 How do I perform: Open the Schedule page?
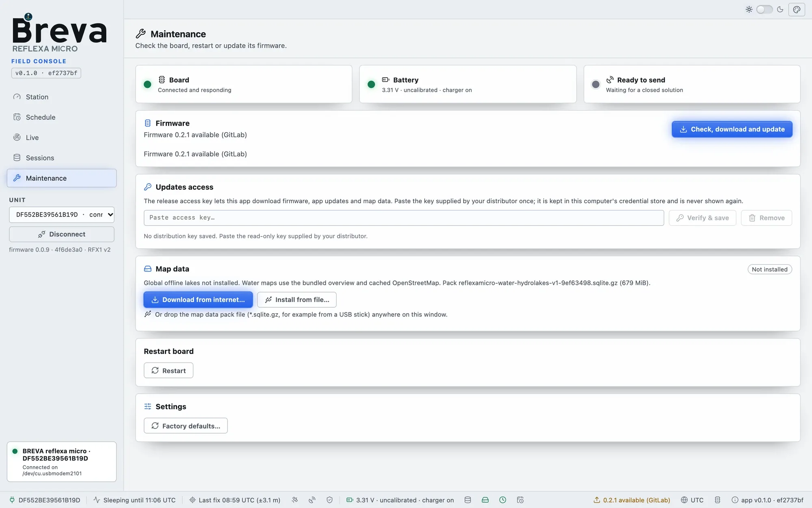(62, 117)
